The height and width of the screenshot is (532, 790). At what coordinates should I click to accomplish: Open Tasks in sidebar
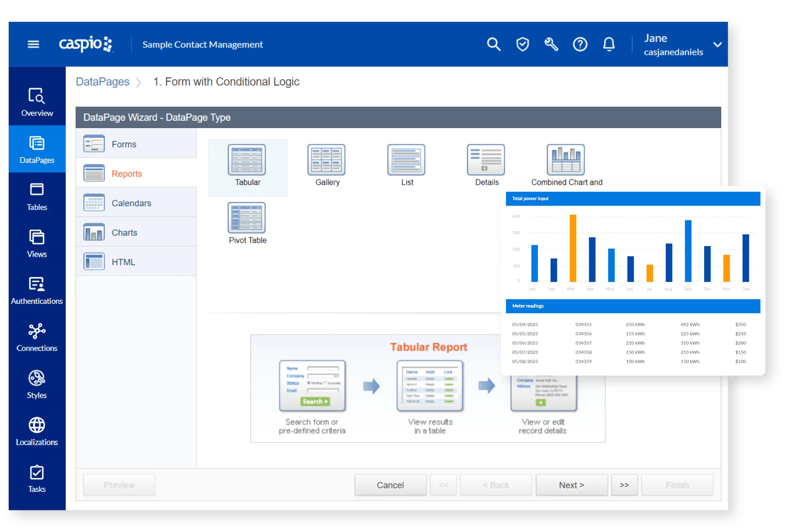[x=37, y=478]
